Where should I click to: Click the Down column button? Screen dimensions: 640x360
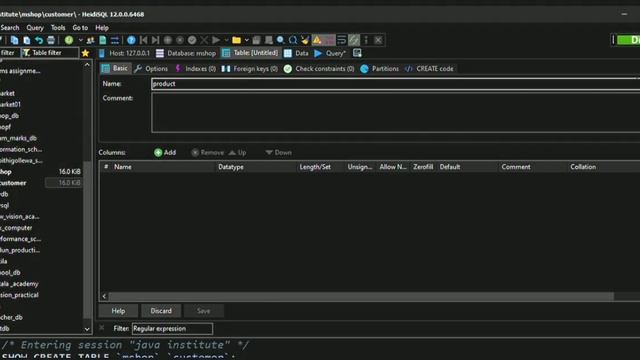coord(278,152)
